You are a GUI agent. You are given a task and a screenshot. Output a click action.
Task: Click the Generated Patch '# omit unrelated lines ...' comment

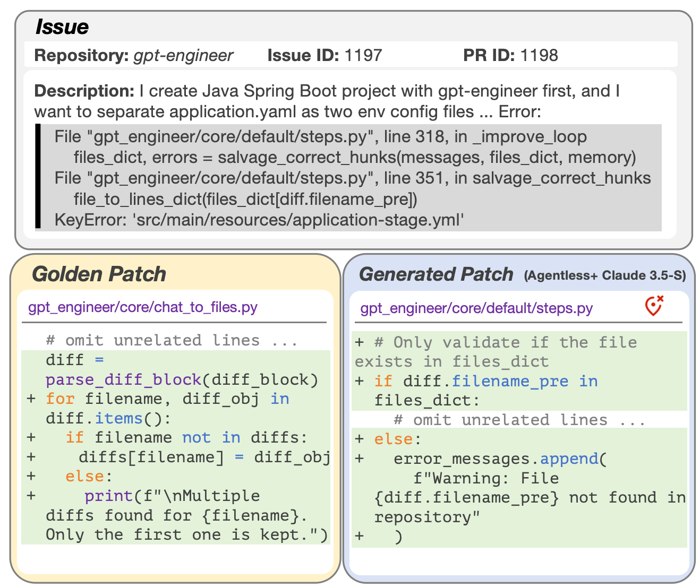click(x=519, y=420)
